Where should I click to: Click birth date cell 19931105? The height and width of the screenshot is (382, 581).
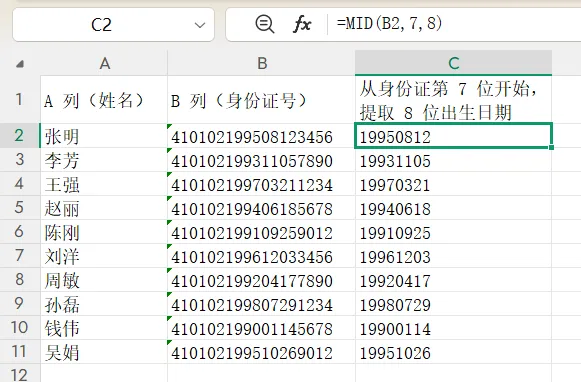pyautogui.click(x=454, y=160)
